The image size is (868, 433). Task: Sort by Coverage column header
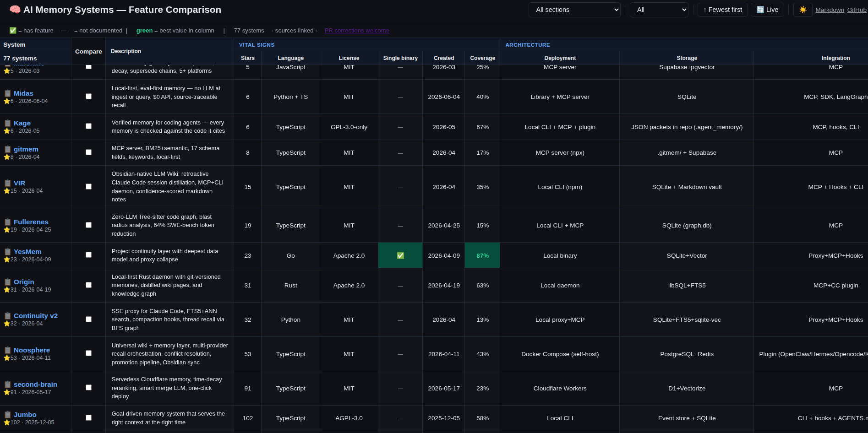coord(482,58)
